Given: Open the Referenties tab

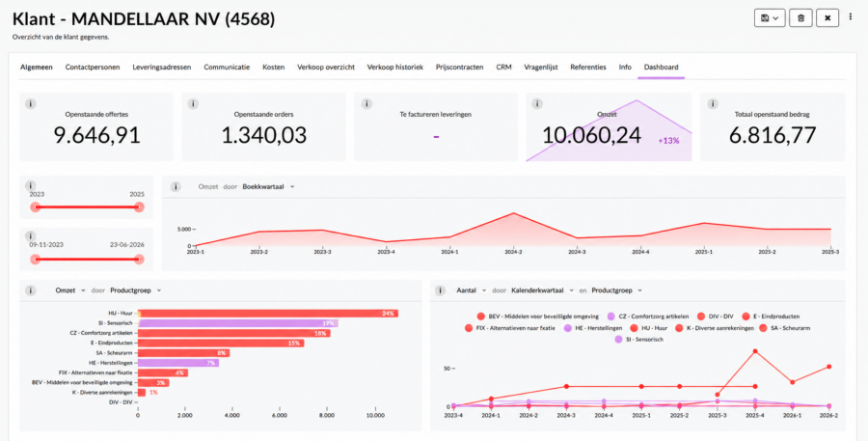Looking at the screenshot, I should (x=588, y=67).
